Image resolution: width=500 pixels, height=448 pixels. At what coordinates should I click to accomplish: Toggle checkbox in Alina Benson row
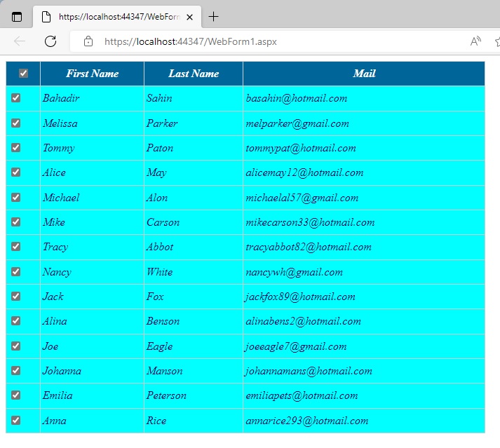[x=15, y=321]
